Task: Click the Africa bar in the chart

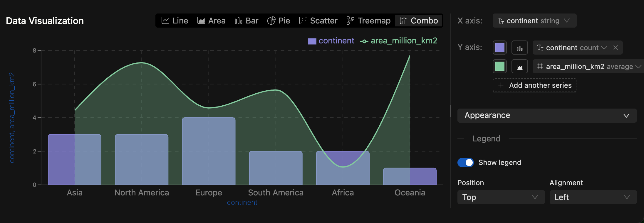Action: coord(343,168)
